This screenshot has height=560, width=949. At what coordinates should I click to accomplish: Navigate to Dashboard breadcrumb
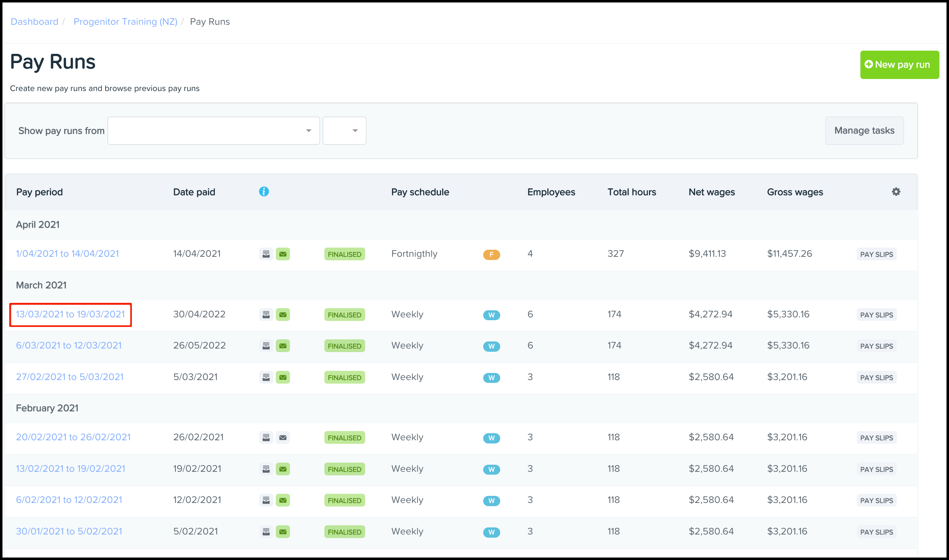click(34, 22)
